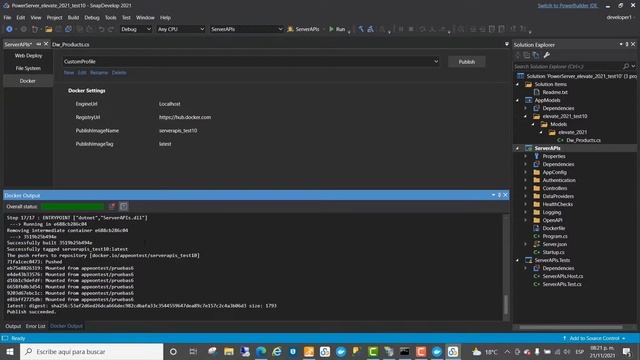Viewport: 640px width, 360px height.
Task: Open the Project menu
Action: coord(54,18)
